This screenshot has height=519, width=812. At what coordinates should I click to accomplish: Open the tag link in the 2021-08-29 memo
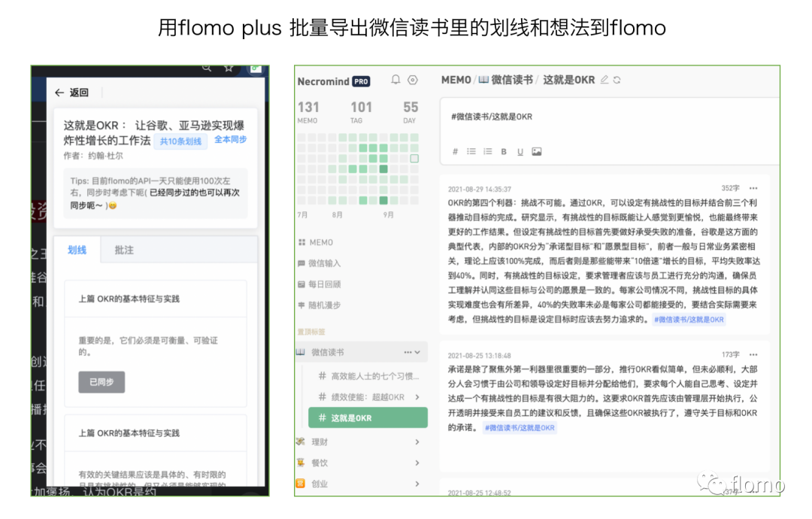pos(689,320)
